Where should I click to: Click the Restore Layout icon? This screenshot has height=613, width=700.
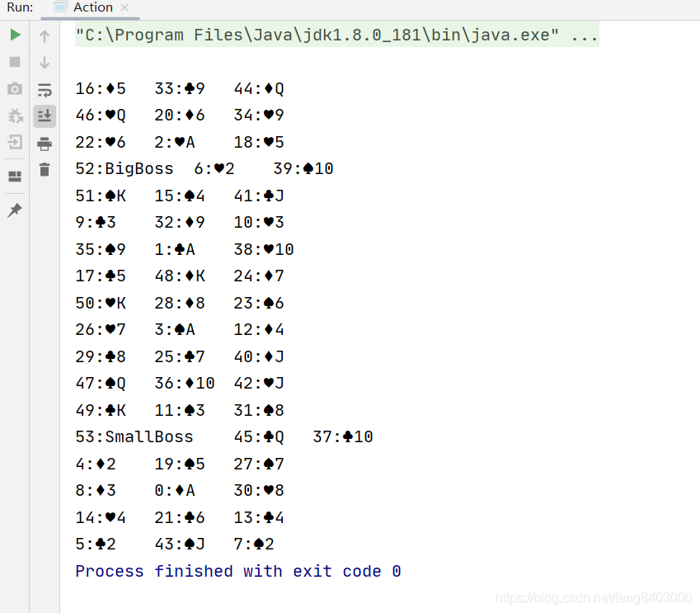coord(15,175)
